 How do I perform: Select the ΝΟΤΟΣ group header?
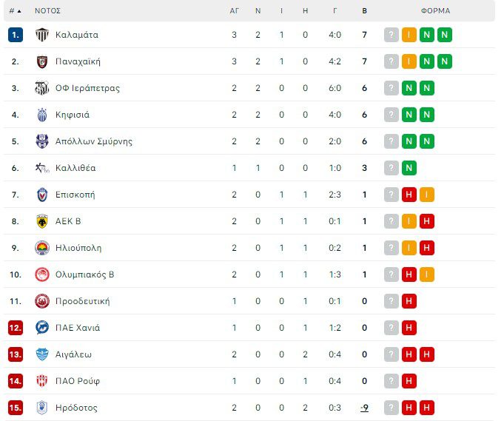point(47,11)
